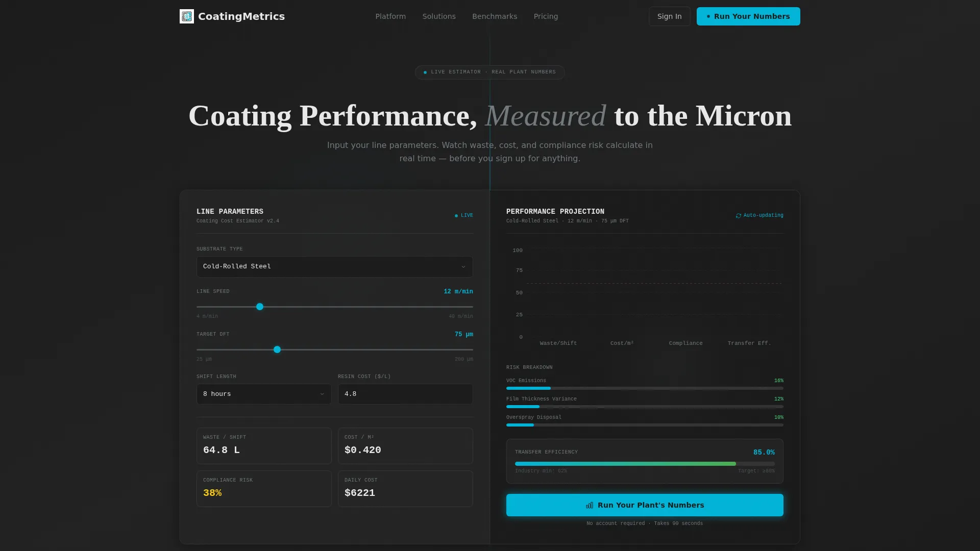
Task: Click the Sign In button
Action: (670, 16)
